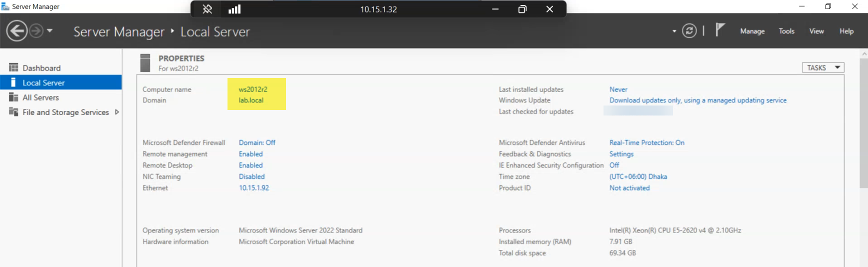
Task: Click Product ID Not activated link
Action: pyautogui.click(x=629, y=188)
